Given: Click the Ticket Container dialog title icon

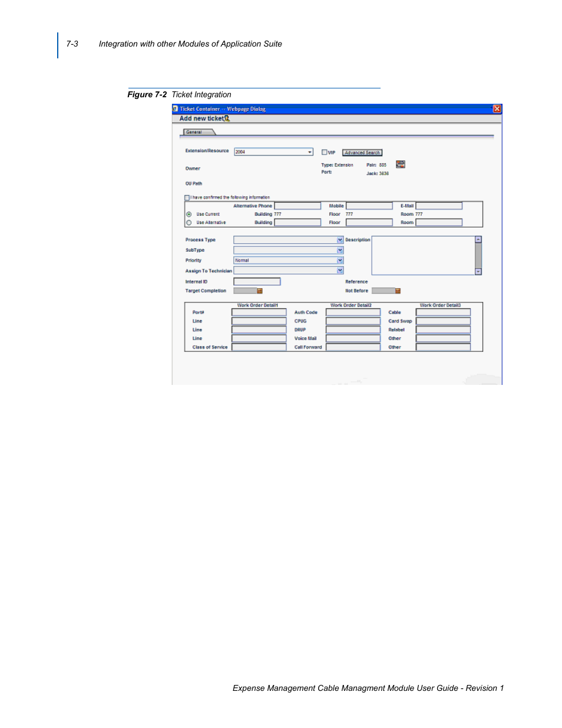Looking at the screenshot, I should [x=176, y=108].
